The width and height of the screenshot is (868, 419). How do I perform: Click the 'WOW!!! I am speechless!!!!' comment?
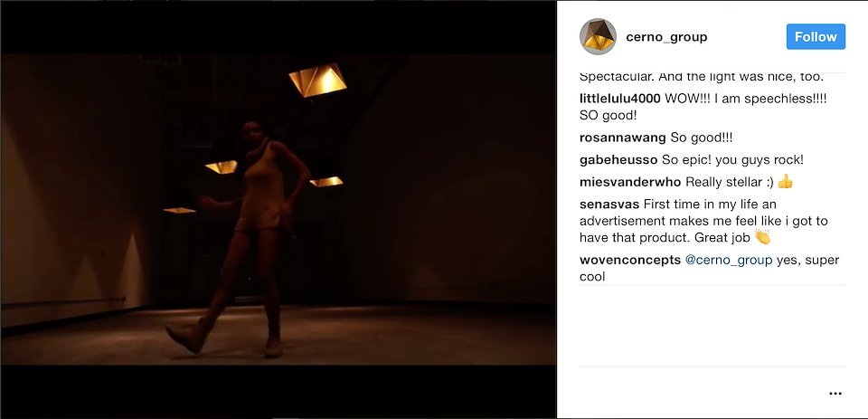[x=745, y=99]
